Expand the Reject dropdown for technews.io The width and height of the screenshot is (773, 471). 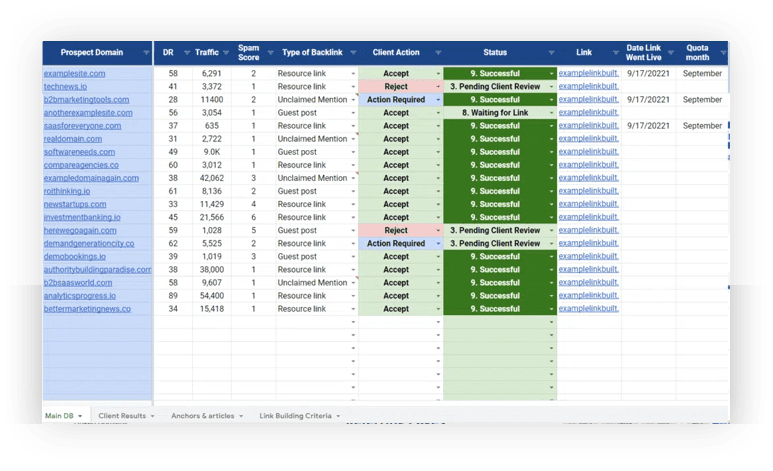437,87
